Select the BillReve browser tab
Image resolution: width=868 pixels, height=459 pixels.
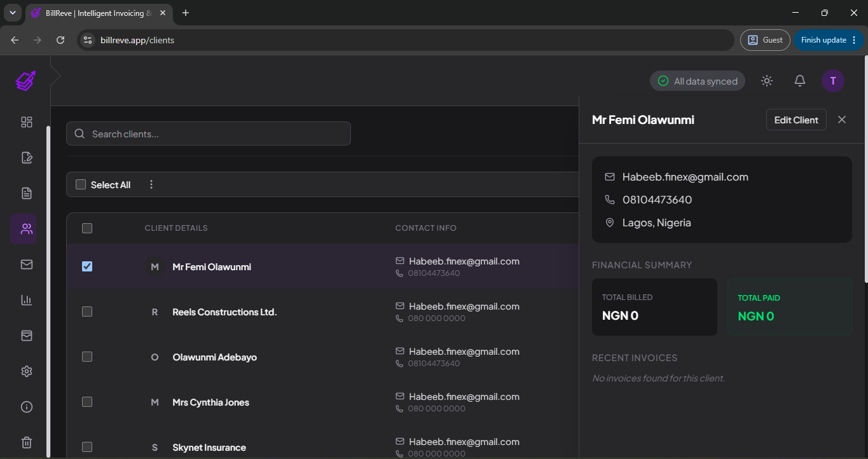click(x=99, y=13)
